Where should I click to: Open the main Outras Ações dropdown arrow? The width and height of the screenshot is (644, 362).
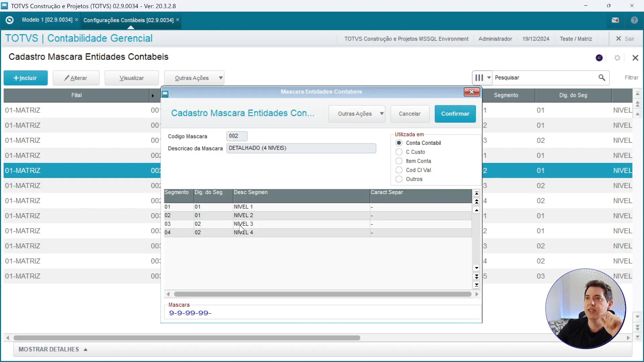[x=220, y=78]
